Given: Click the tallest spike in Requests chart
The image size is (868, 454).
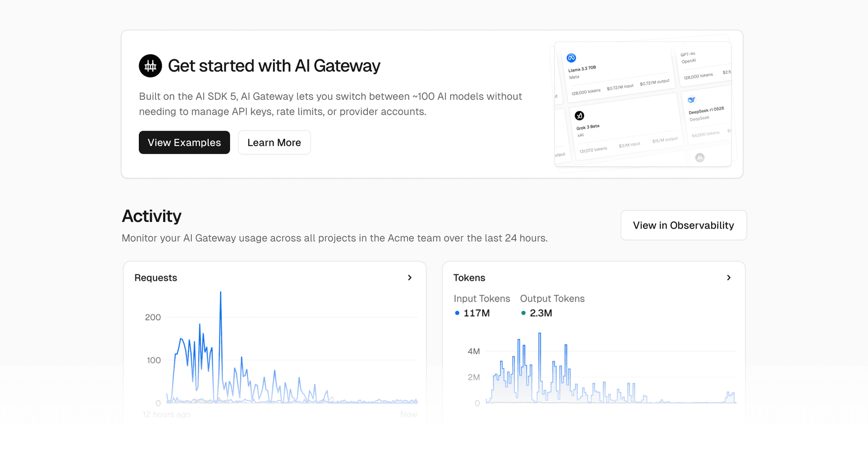Looking at the screenshot, I should [x=221, y=294].
